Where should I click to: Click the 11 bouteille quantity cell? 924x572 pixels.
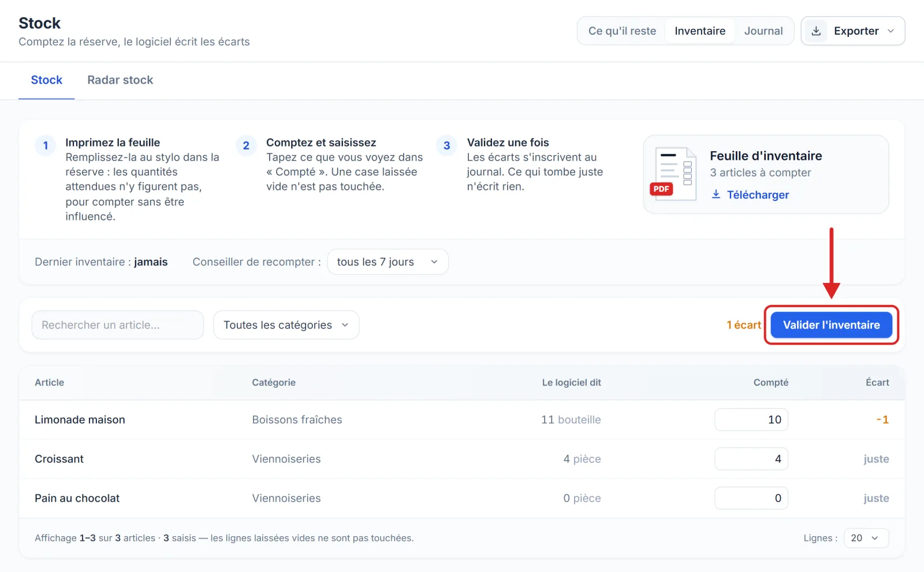(571, 420)
